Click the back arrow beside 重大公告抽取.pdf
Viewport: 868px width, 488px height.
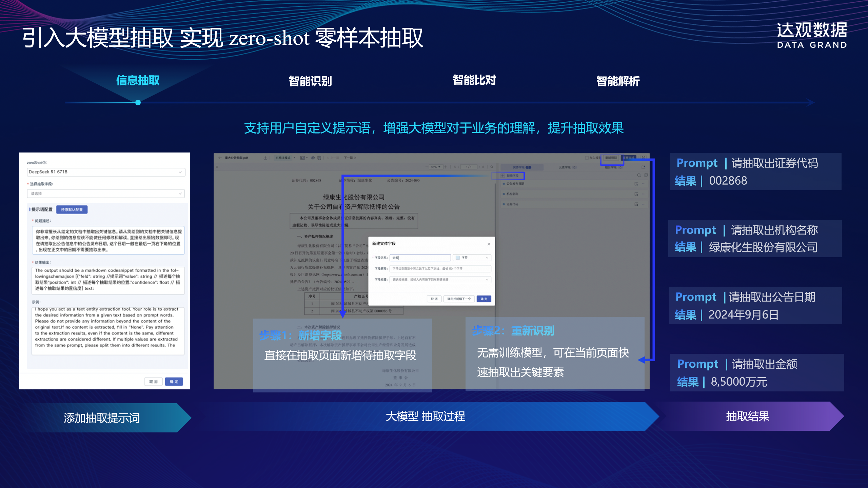click(x=220, y=158)
